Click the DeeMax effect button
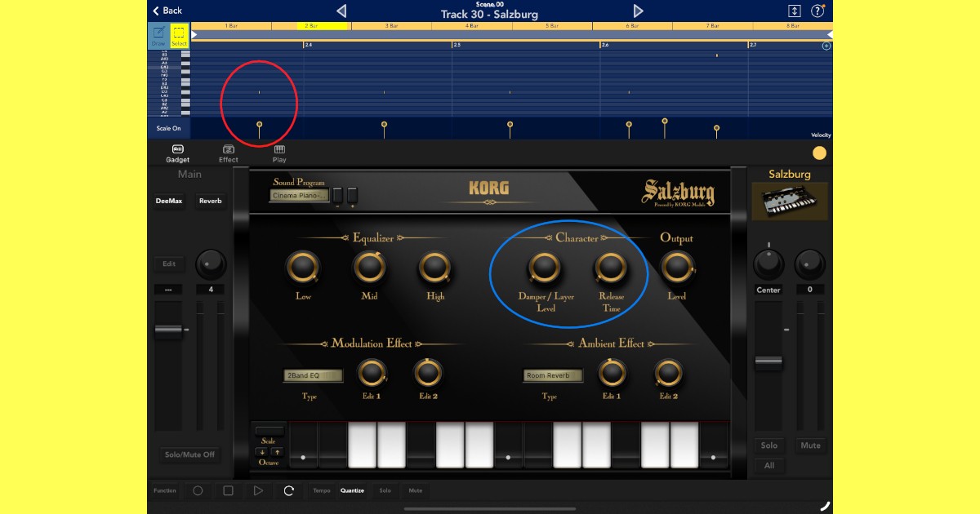The width and height of the screenshot is (980, 514). click(x=169, y=201)
